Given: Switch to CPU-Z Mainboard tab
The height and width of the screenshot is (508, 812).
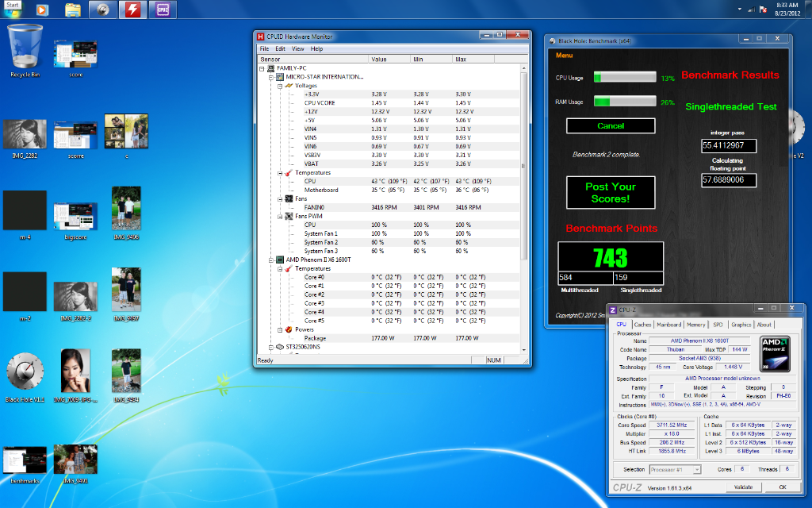Looking at the screenshot, I should click(x=668, y=325).
